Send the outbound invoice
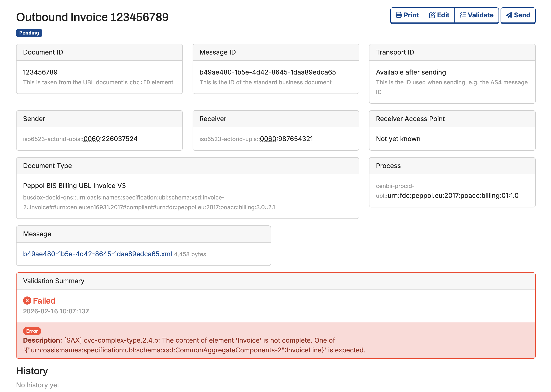 coord(518,15)
